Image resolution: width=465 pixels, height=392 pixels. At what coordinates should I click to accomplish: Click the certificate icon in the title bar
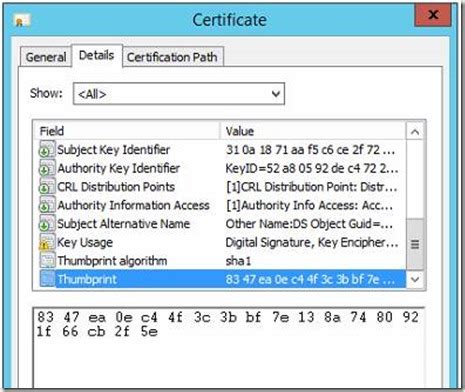coord(22,20)
